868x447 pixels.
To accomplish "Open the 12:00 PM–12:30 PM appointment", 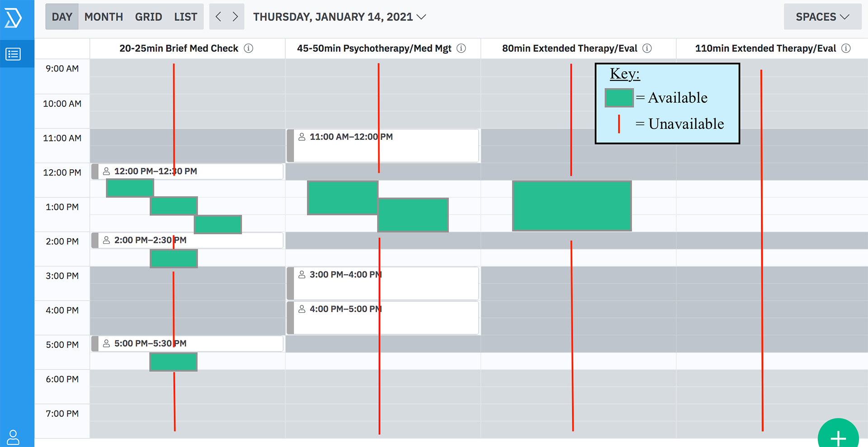I will pos(187,171).
